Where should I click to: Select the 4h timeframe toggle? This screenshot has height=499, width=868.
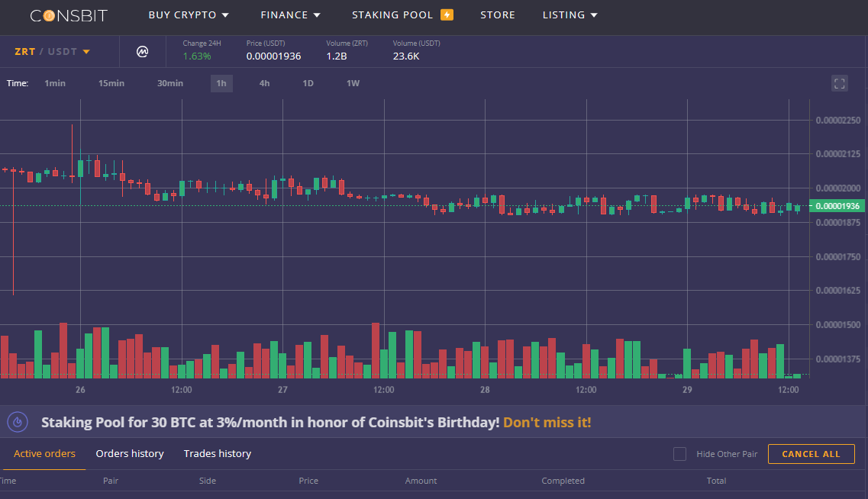tap(264, 83)
